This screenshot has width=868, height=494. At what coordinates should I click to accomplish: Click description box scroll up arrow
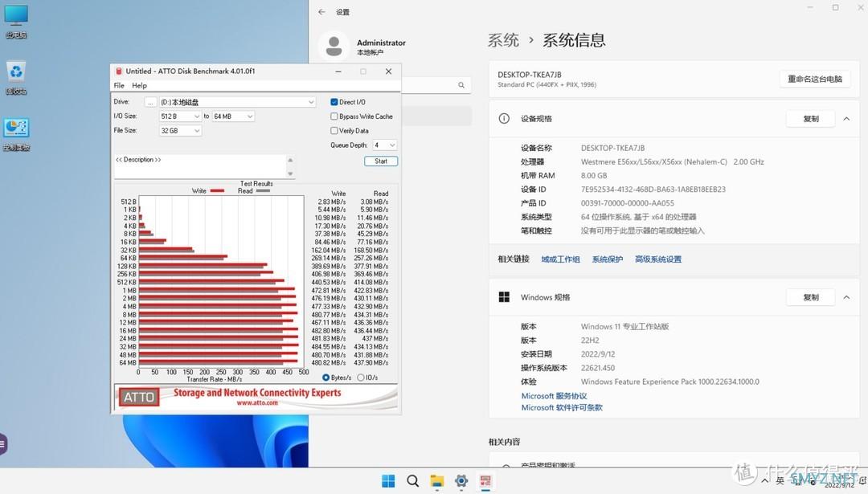(290, 160)
